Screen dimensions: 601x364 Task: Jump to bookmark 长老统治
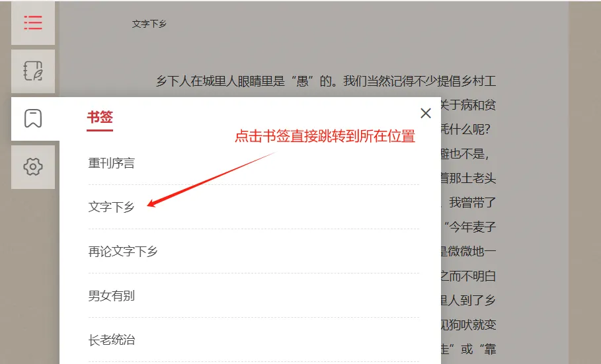[x=112, y=340]
